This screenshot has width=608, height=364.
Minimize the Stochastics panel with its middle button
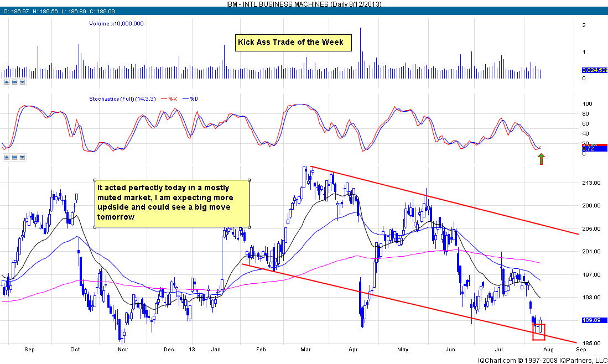[15, 157]
